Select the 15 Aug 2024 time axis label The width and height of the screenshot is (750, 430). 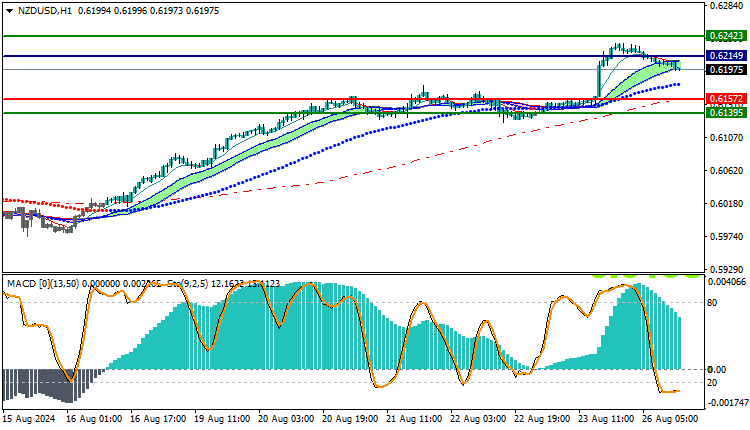[x=29, y=419]
